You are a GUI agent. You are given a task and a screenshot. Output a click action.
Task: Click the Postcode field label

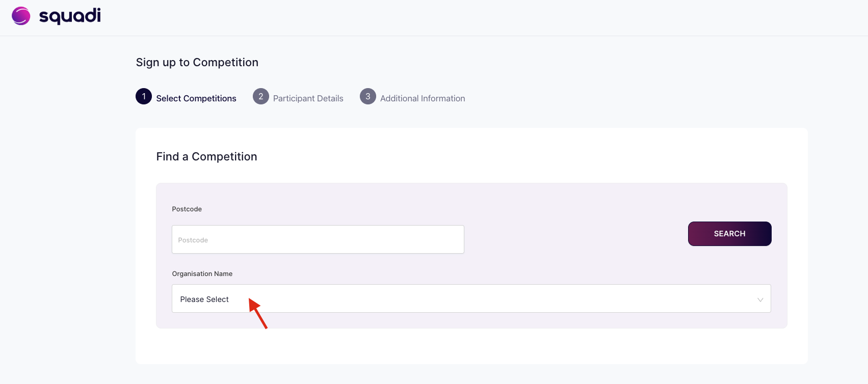pos(187,209)
